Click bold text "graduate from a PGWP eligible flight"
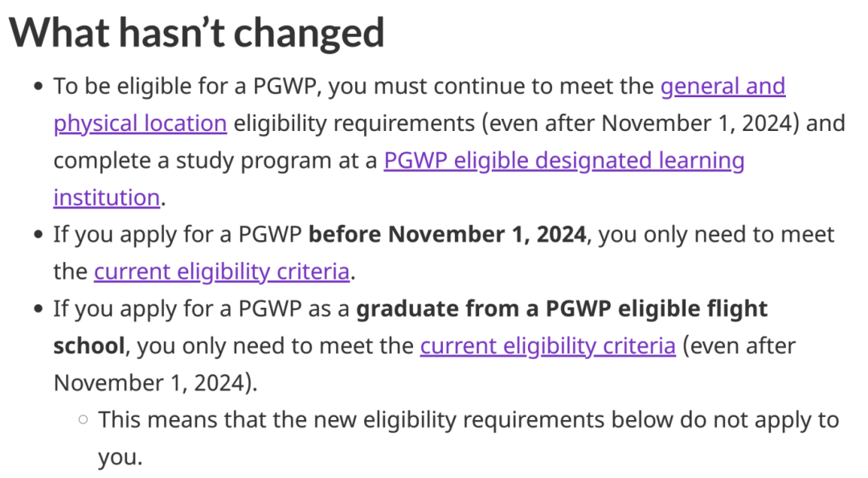868x478 pixels. click(562, 309)
